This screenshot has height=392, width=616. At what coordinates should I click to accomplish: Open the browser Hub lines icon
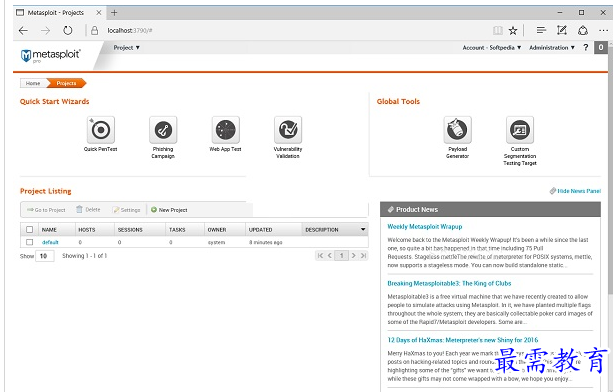(541, 30)
